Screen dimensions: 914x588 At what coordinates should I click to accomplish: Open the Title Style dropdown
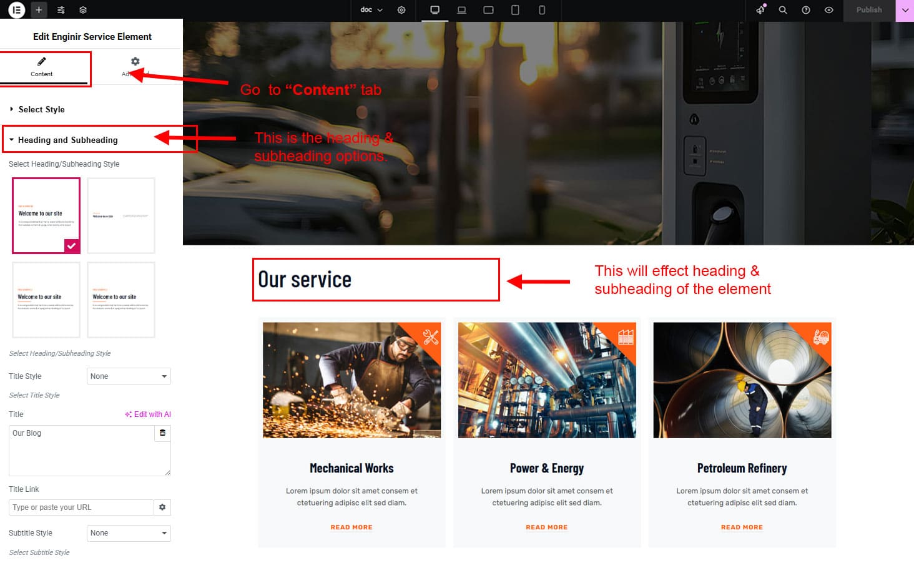coord(128,376)
